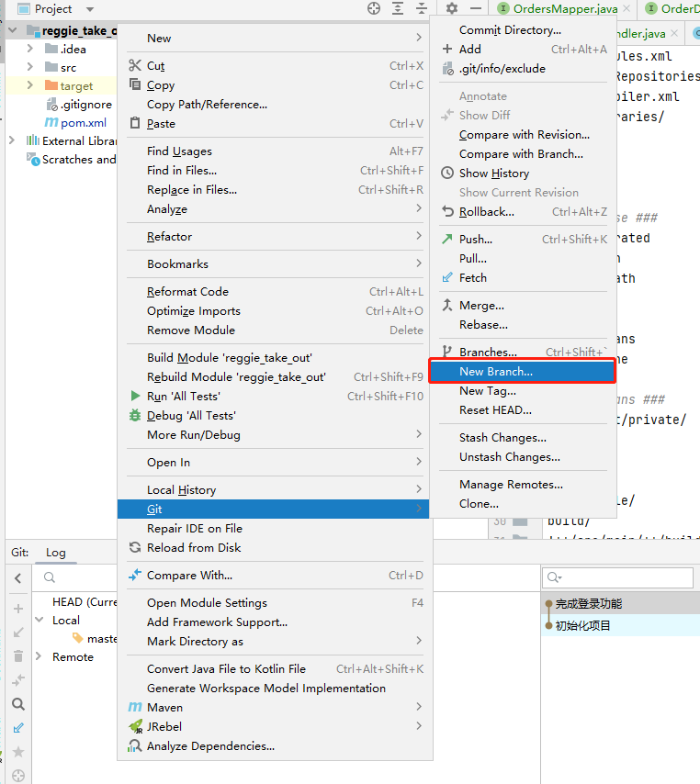Image resolution: width=700 pixels, height=784 pixels.
Task: Open the New submenu arrow
Action: tap(419, 38)
